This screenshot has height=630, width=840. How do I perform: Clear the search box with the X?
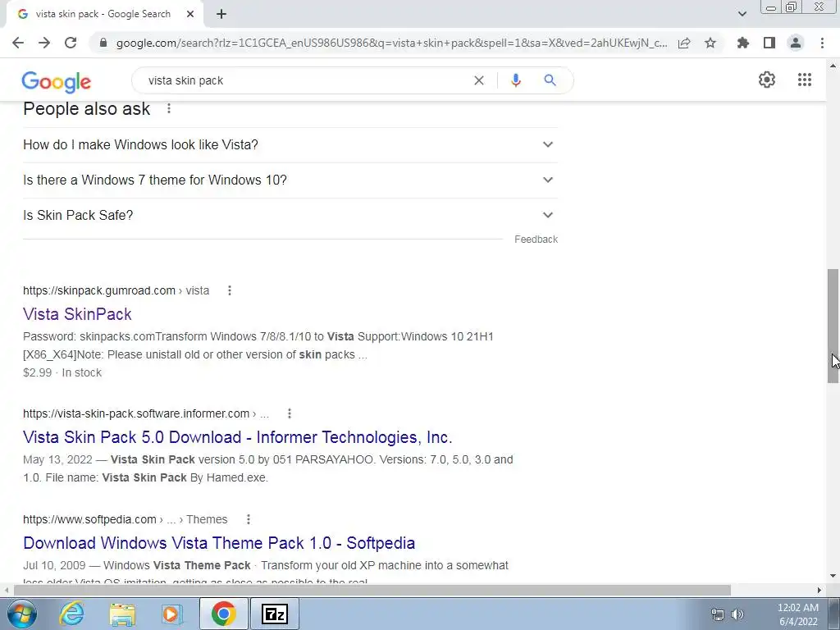[x=479, y=80]
